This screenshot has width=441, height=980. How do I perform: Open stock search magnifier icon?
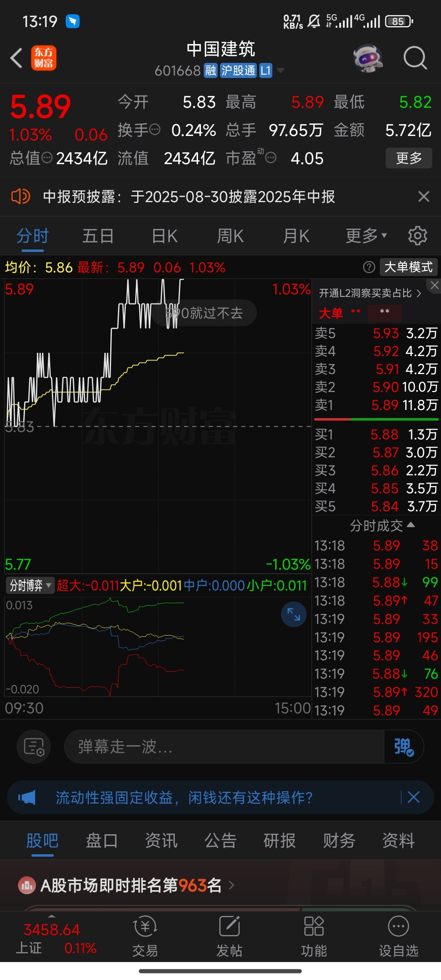(415, 58)
